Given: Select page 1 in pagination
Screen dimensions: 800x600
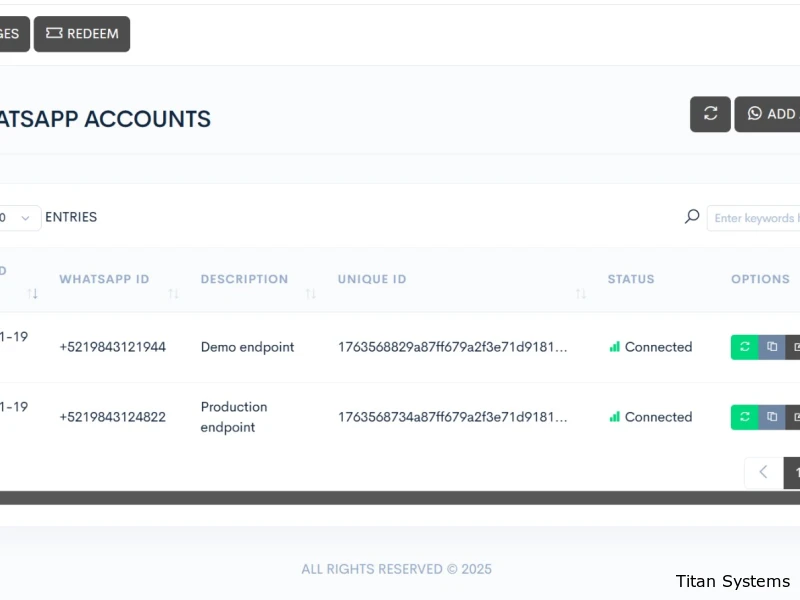Looking at the screenshot, I should point(793,472).
